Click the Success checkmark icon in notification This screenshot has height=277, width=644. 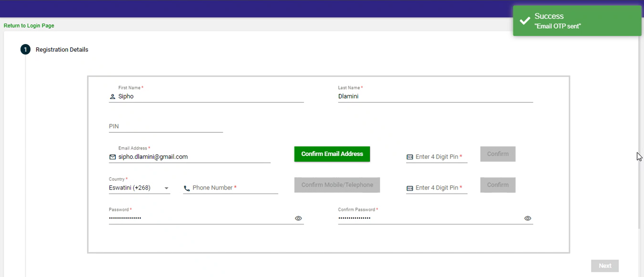tap(525, 21)
